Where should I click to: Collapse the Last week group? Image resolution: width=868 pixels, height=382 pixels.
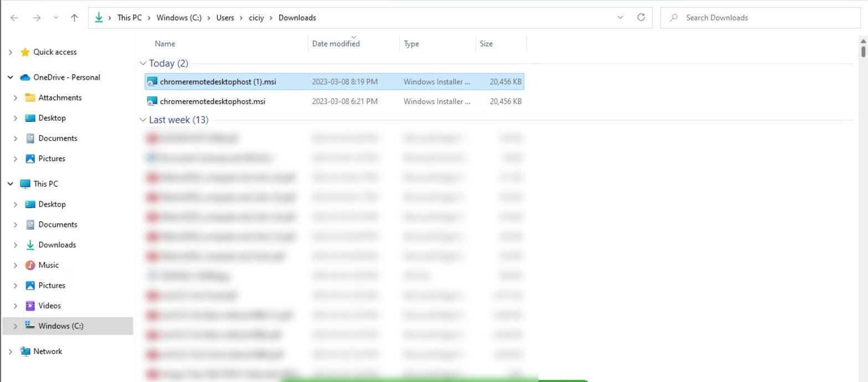(x=143, y=120)
